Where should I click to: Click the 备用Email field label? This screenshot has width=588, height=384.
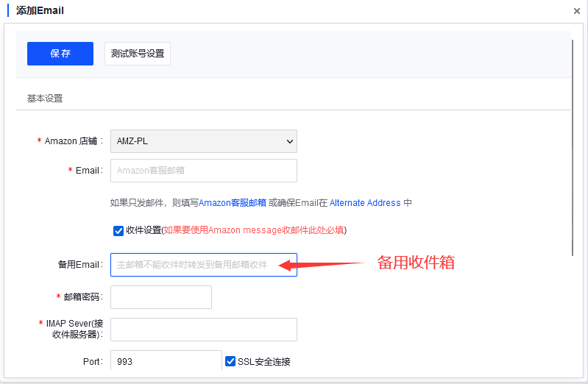80,265
